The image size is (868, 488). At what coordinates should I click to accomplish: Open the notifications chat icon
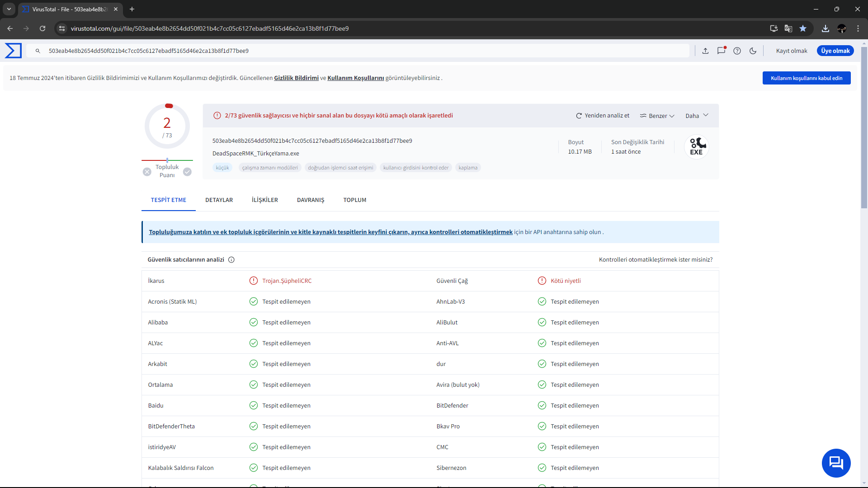coord(721,51)
